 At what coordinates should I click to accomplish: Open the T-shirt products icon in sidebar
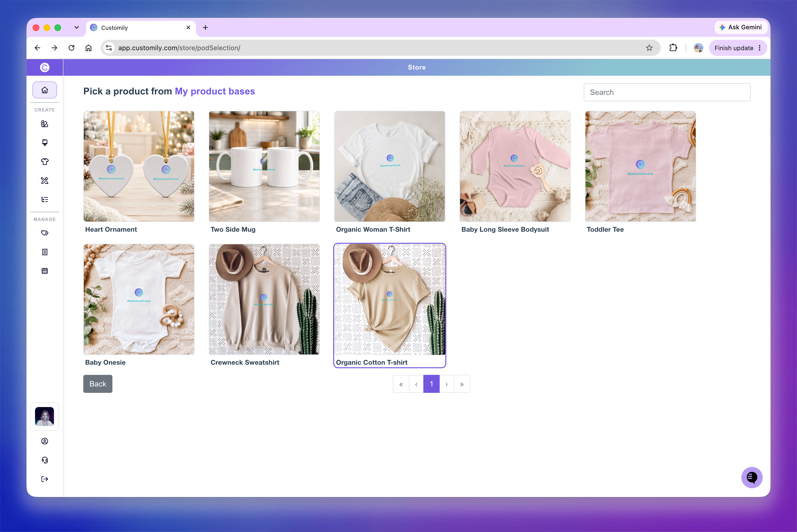(45, 161)
